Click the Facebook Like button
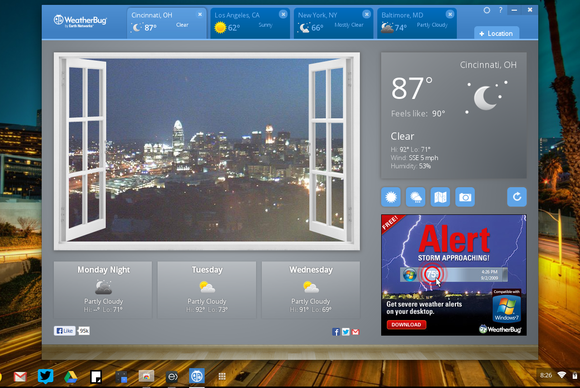580x388 pixels. coord(65,331)
